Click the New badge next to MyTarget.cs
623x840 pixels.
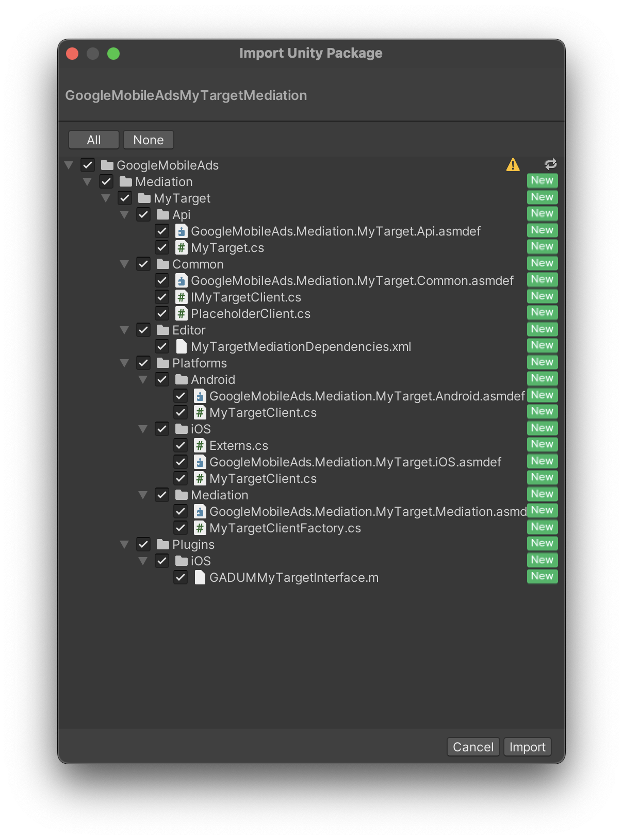click(x=542, y=247)
